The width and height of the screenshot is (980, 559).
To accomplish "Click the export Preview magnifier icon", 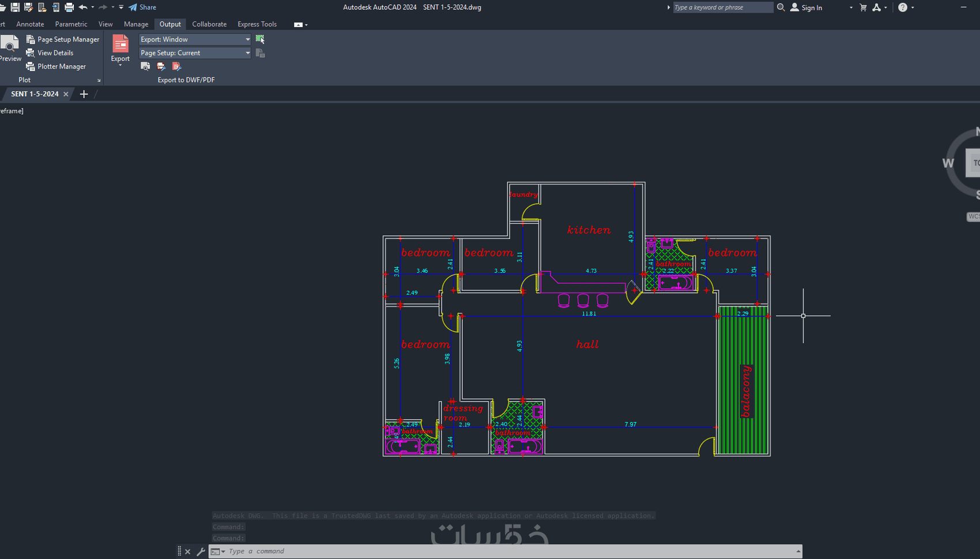I will tap(145, 66).
